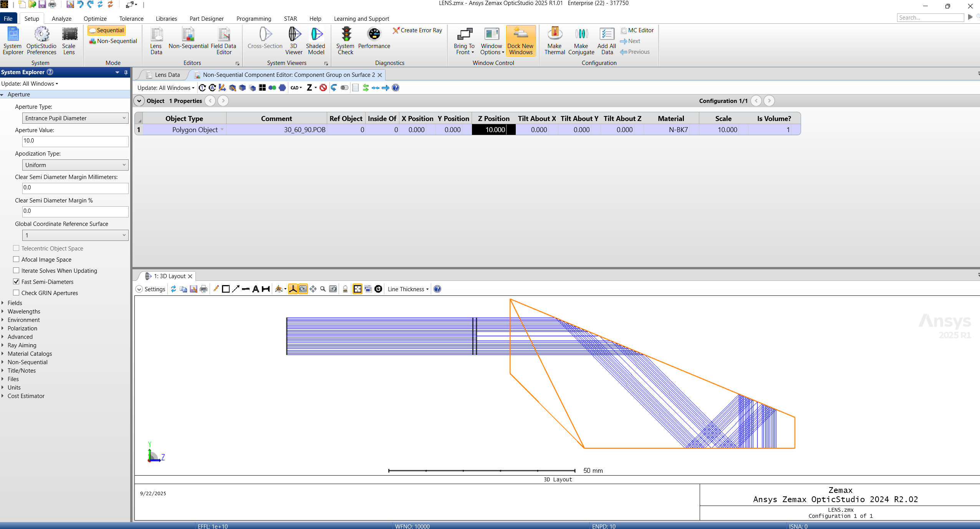
Task: Launch the 3D Viewer
Action: point(294,40)
